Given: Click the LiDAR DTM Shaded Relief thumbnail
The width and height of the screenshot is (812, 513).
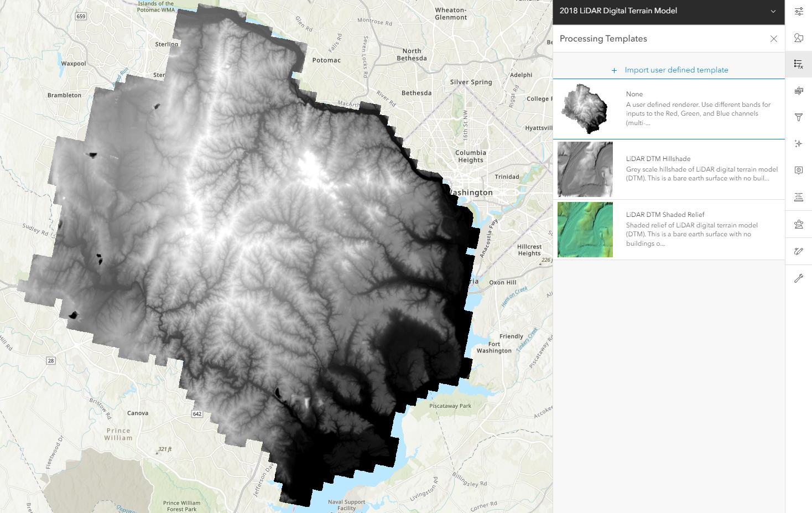Looking at the screenshot, I should 585,230.
